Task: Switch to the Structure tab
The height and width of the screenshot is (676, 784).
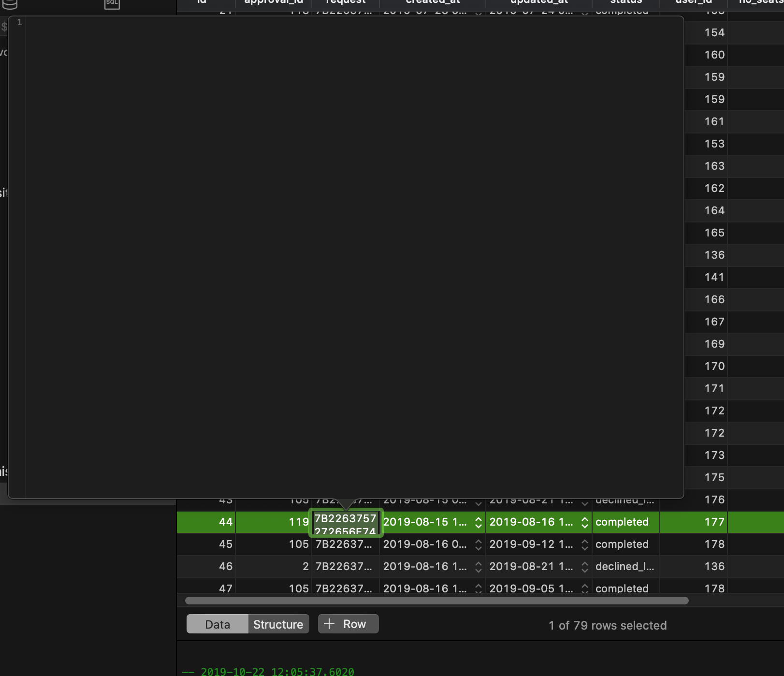Action: tap(278, 624)
